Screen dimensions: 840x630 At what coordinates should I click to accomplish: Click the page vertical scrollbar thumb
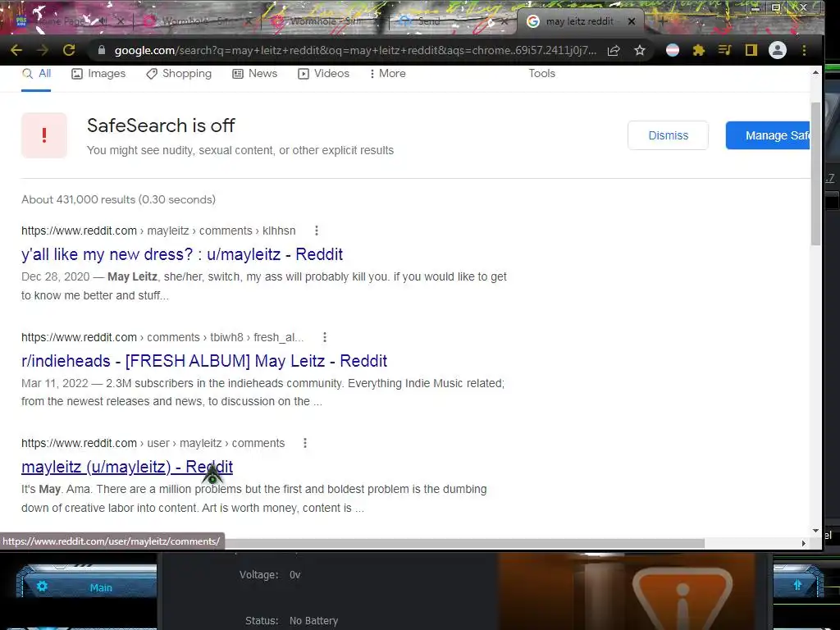tap(815, 174)
